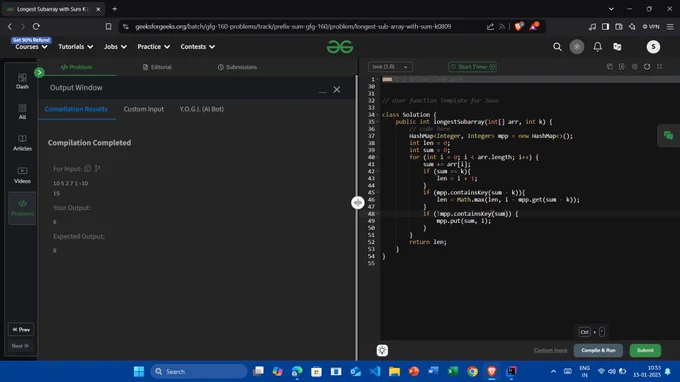Open the Brave Rewards triangle icon

(x=533, y=26)
